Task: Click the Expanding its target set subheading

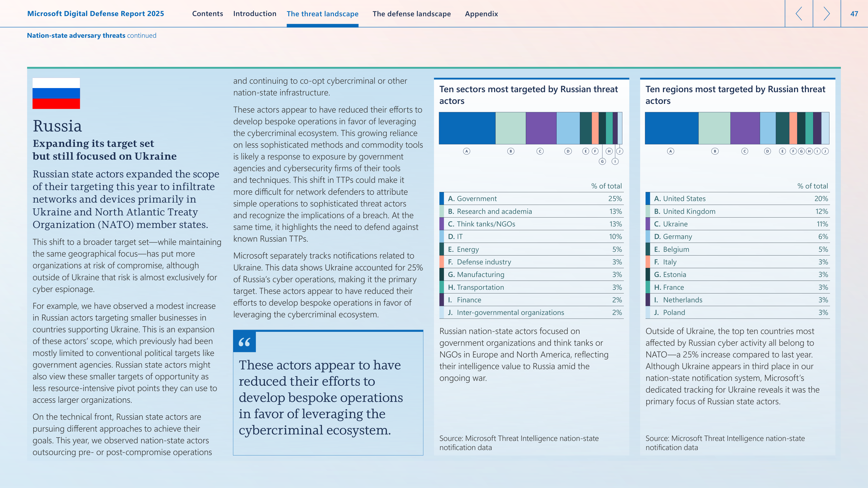Action: (104, 150)
